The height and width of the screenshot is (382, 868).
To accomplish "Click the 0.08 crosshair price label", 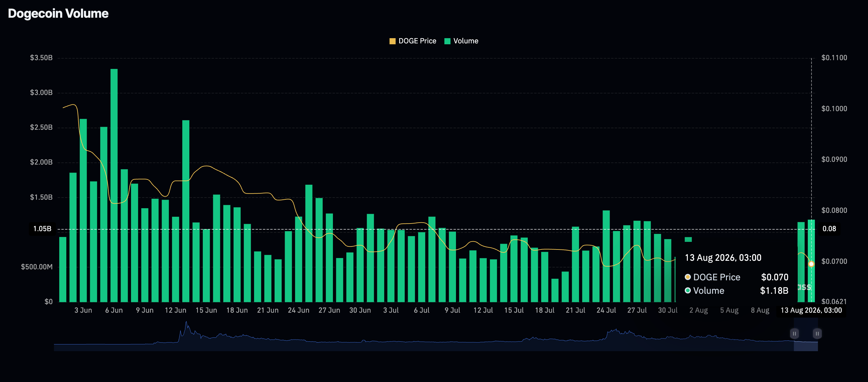I will click(x=829, y=229).
